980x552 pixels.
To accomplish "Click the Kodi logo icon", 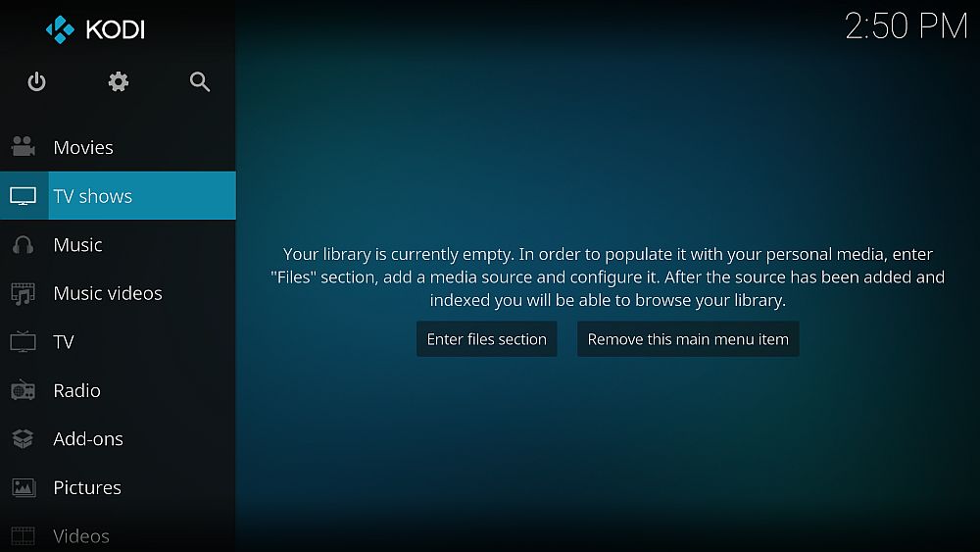I will click(x=60, y=29).
